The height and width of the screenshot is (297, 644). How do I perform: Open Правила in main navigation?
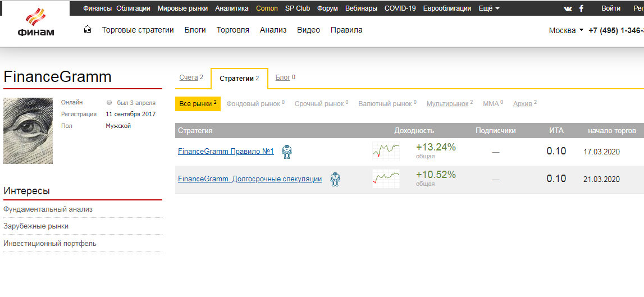[x=346, y=30]
